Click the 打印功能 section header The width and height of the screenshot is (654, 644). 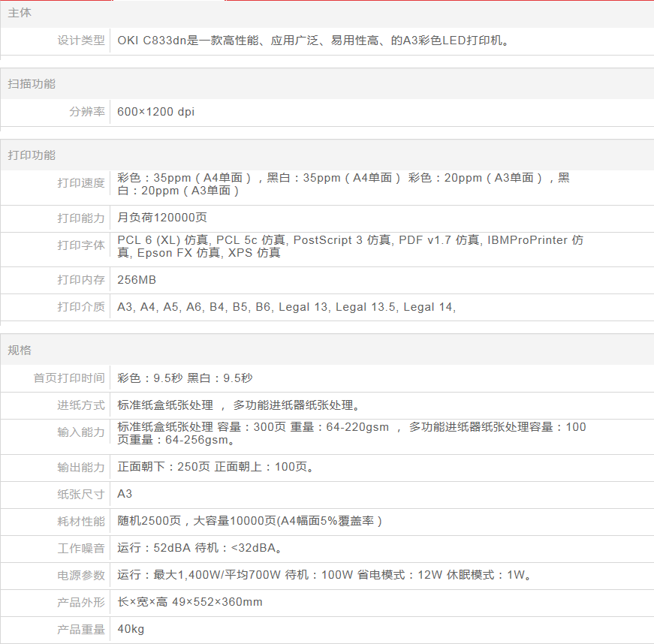(32, 155)
